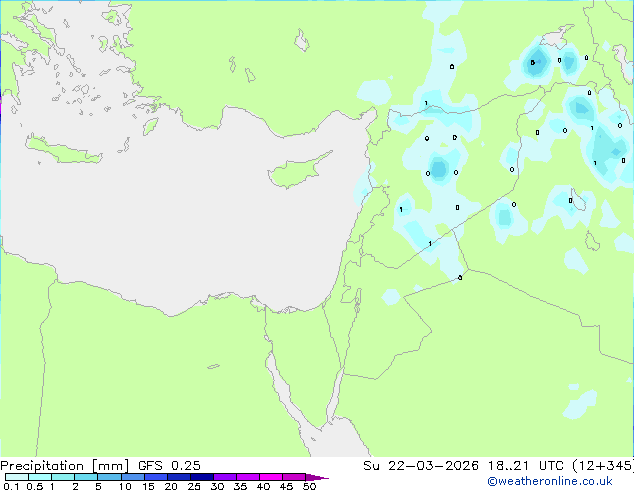Pick the 1 mm legend swatch
This screenshot has width=634, height=490.
click(63, 477)
